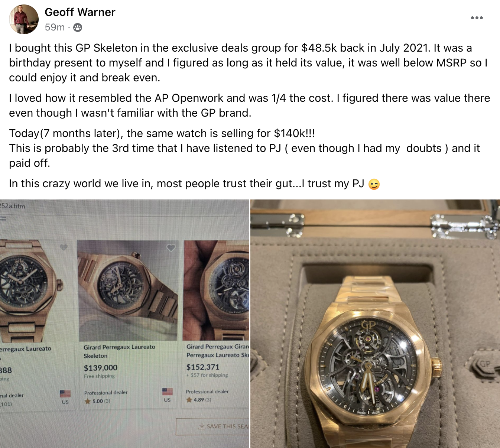Click the star rating 4.89 (3)
This screenshot has width=500, height=448.
click(x=199, y=400)
